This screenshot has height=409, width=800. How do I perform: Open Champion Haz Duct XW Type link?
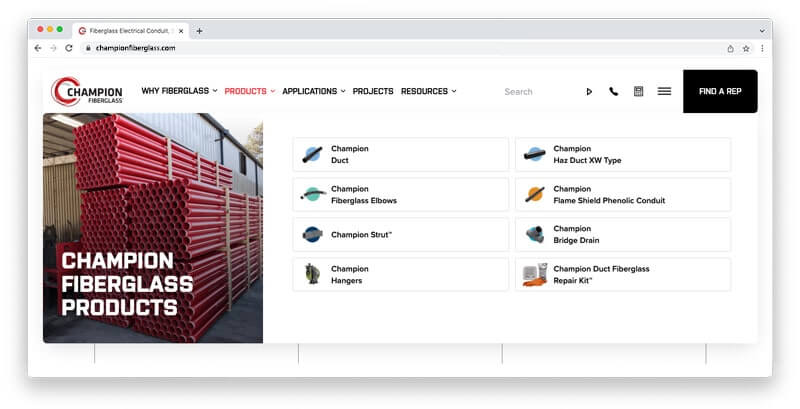(623, 154)
